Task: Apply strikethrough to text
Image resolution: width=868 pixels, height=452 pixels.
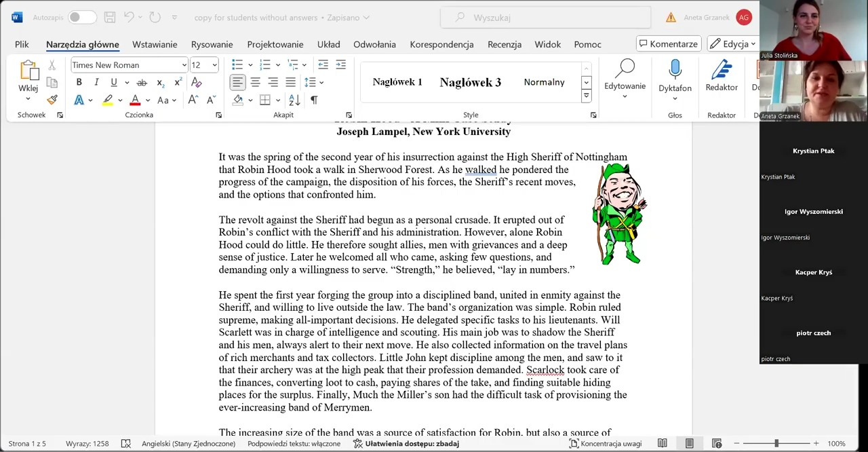Action: pyautogui.click(x=141, y=82)
